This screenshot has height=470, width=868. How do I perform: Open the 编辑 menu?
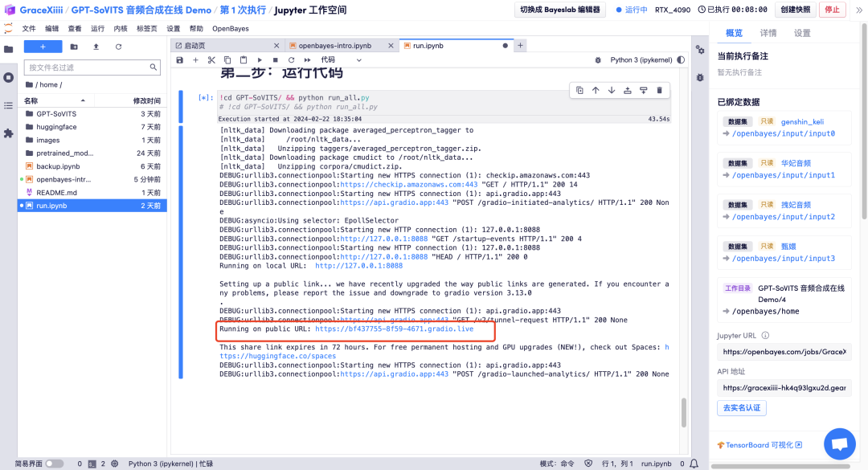51,29
